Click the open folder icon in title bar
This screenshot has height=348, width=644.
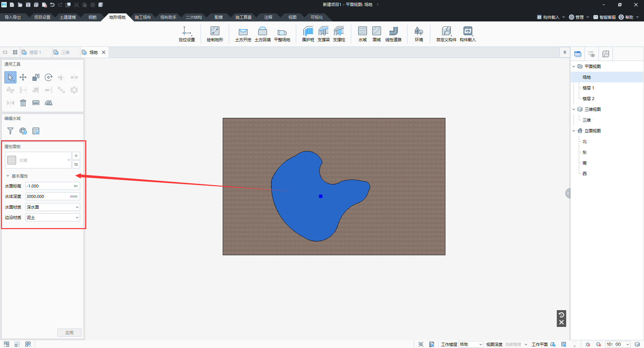(20, 5)
